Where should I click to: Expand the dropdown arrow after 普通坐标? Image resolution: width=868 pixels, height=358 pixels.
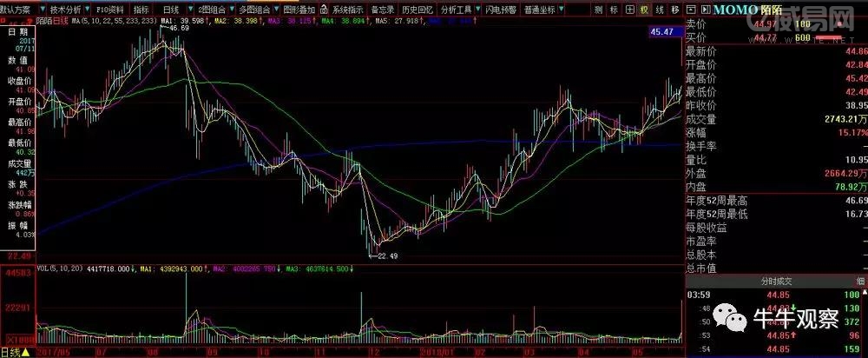[x=562, y=10]
